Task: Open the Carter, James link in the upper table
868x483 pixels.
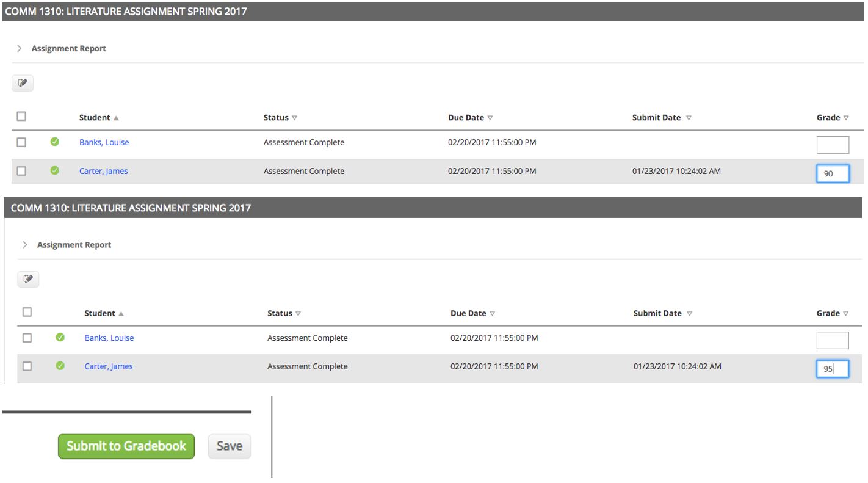Action: (x=104, y=171)
